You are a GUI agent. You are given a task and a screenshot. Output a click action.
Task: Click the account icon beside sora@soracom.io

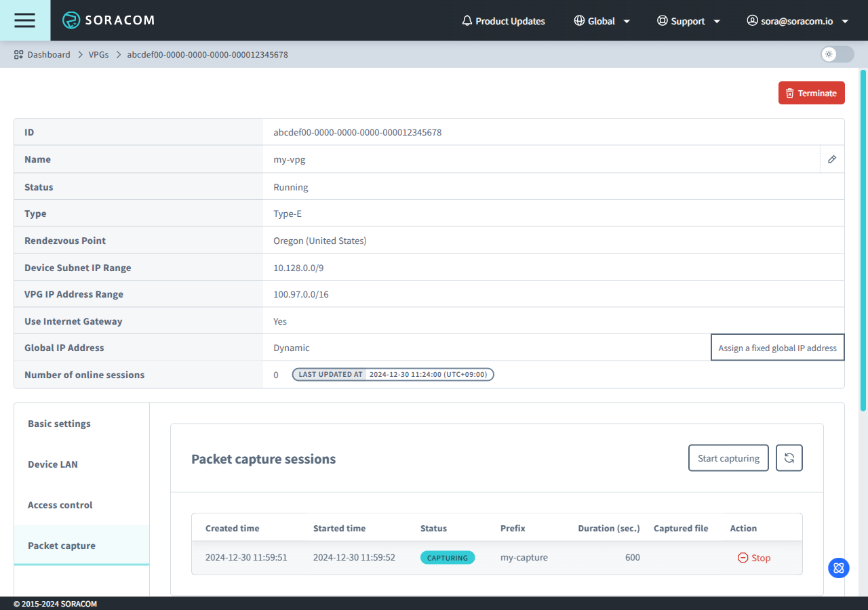coord(752,20)
